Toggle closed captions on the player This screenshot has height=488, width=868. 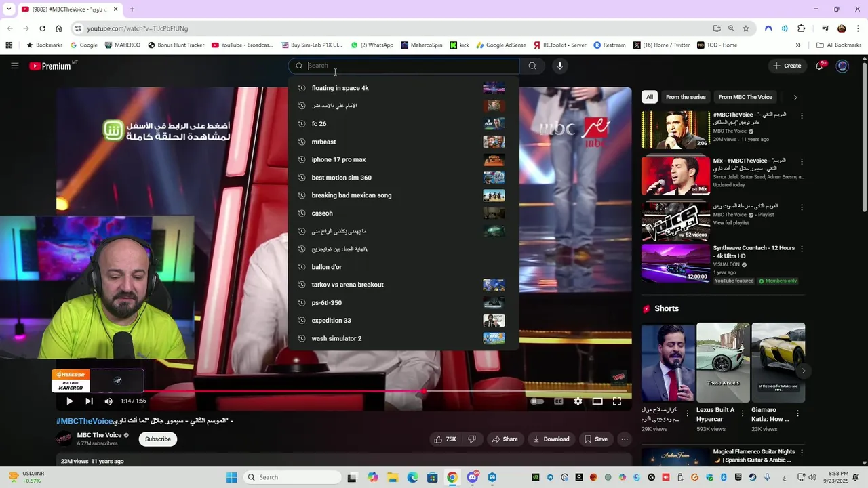coord(558,401)
